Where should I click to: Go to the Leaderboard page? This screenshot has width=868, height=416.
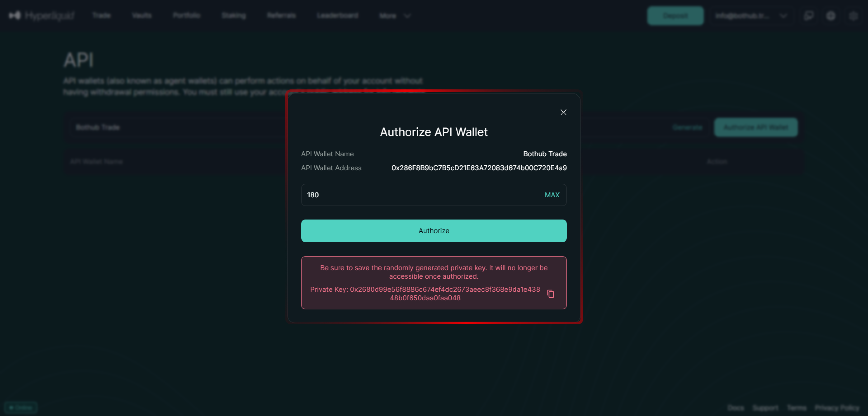point(337,16)
